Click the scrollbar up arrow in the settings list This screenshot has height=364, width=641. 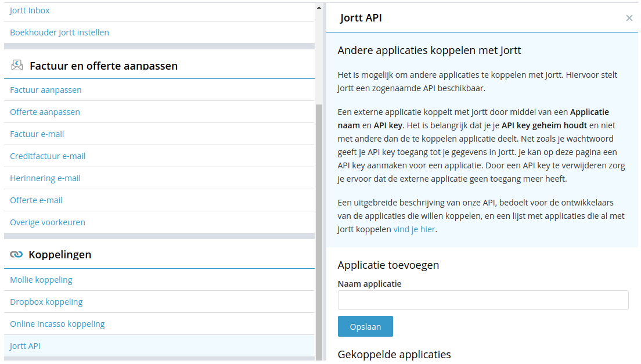coord(319,8)
